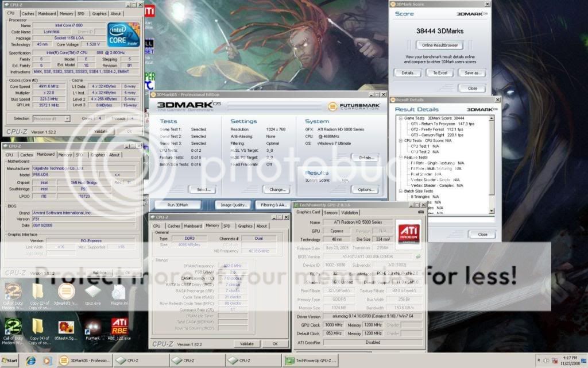This screenshot has width=588, height=368.
Task: Click Close in Result Details window
Action: [x=482, y=235]
